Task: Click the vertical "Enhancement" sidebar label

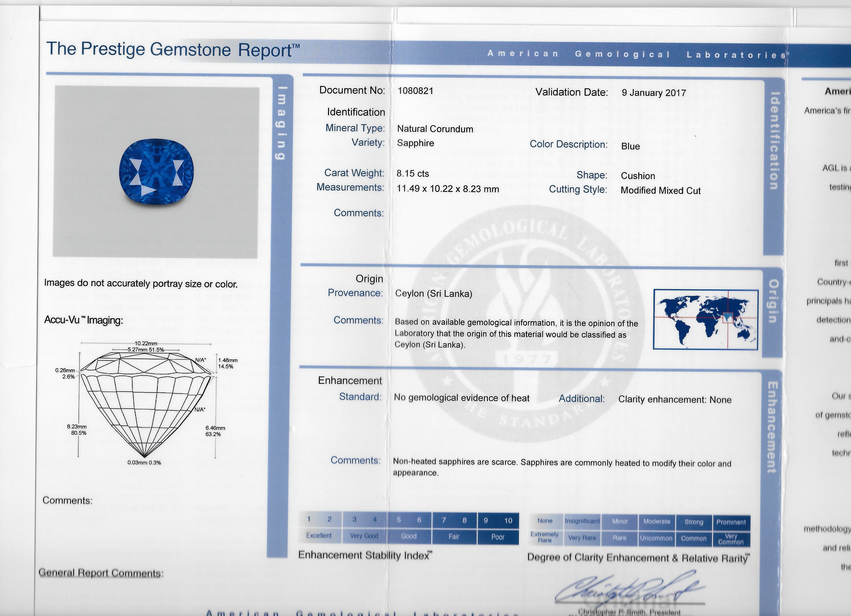Action: click(x=772, y=427)
